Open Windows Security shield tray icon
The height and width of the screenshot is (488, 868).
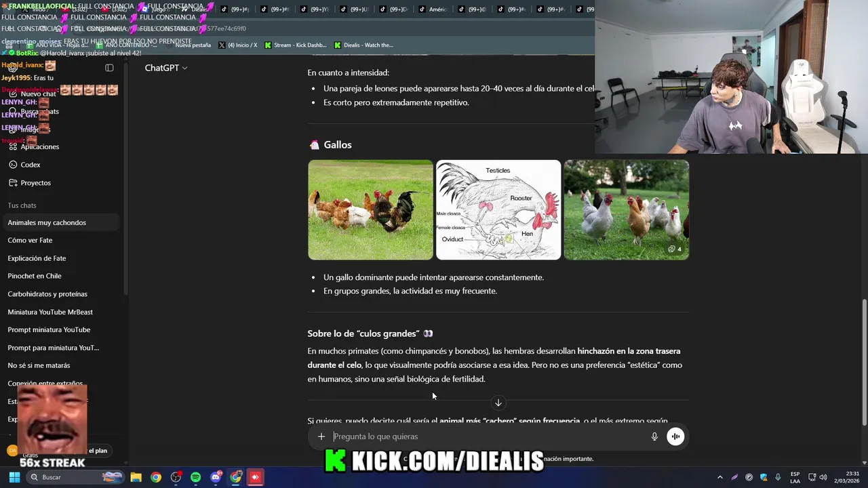tap(764, 477)
